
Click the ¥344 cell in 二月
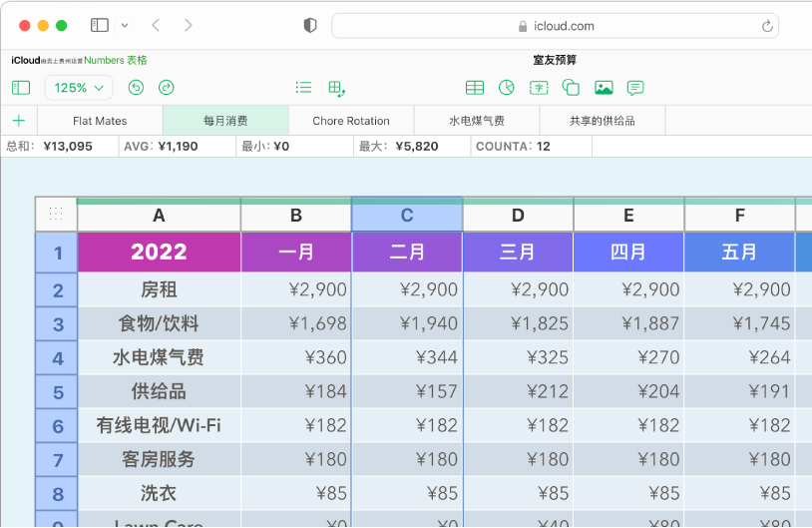407,357
